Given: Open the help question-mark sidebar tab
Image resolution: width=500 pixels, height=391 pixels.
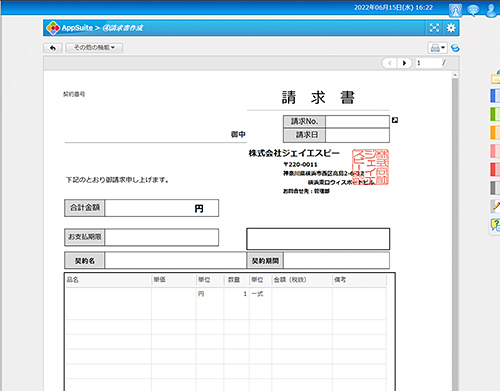Looking at the screenshot, I should [x=495, y=225].
